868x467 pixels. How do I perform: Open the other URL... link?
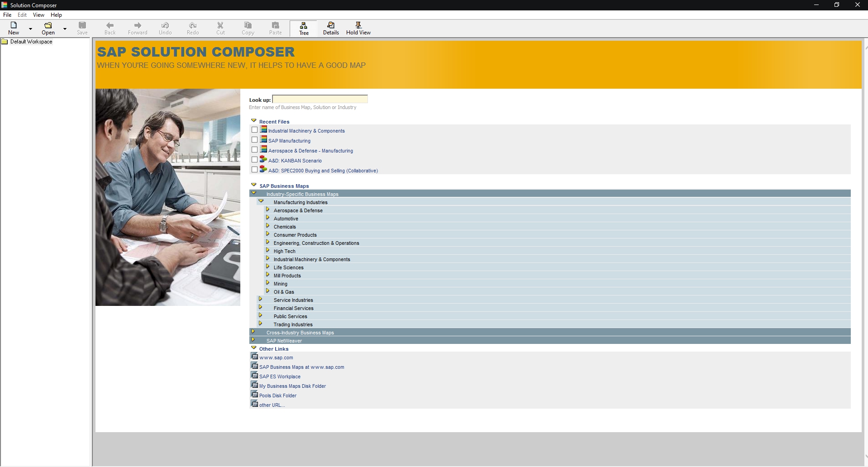(272, 405)
